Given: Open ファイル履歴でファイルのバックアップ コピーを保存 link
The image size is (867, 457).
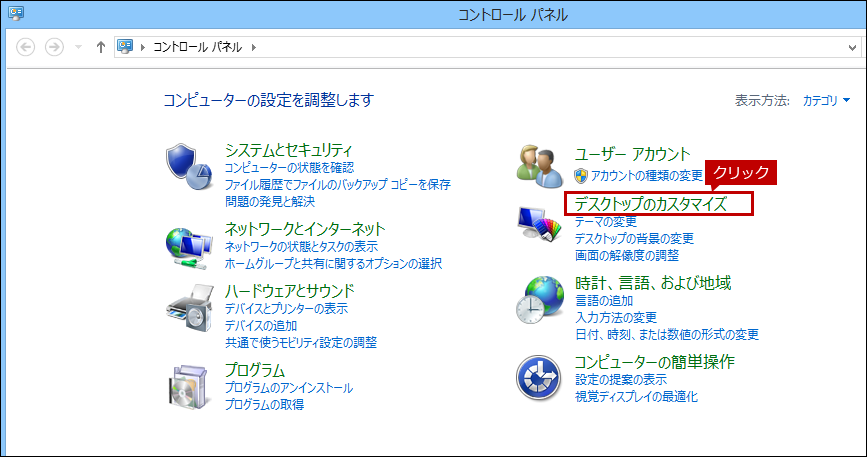Looking at the screenshot, I should tap(338, 185).
